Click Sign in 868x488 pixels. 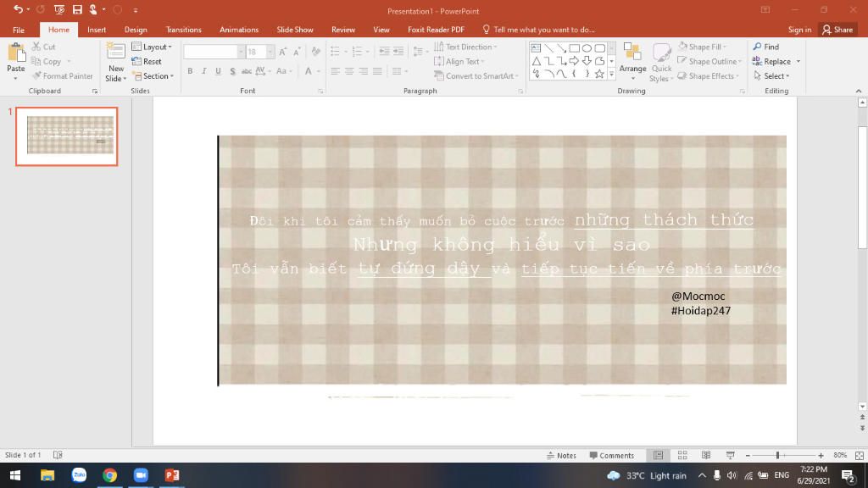click(799, 30)
